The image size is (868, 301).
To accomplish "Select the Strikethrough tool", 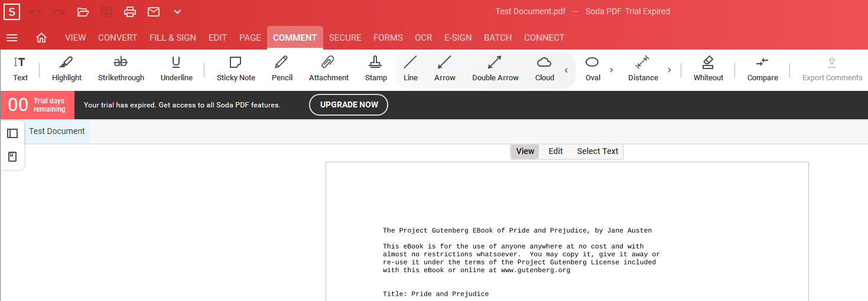I will pyautogui.click(x=121, y=70).
